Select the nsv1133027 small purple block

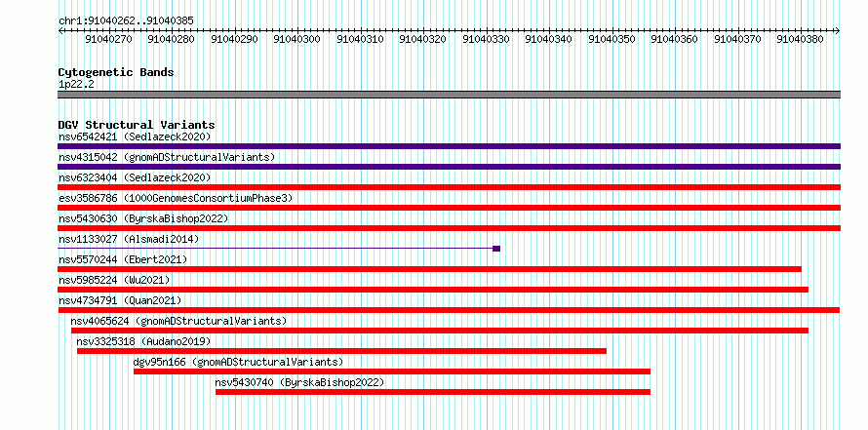496,249
